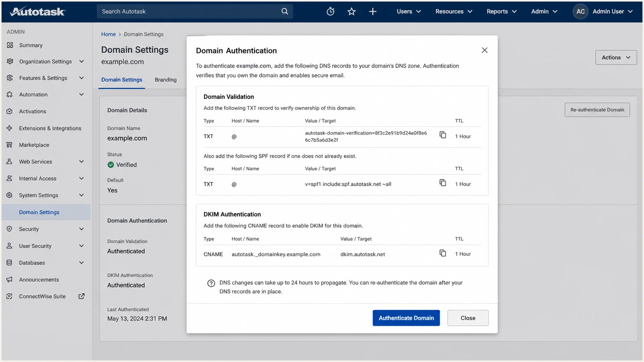
Task: Click the System Settings gear icon
Action: tap(10, 195)
